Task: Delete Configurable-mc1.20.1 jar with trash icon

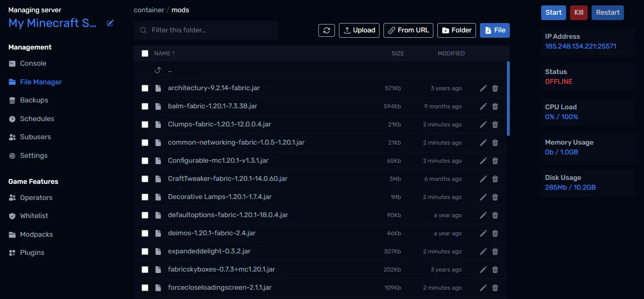Action: (x=495, y=161)
